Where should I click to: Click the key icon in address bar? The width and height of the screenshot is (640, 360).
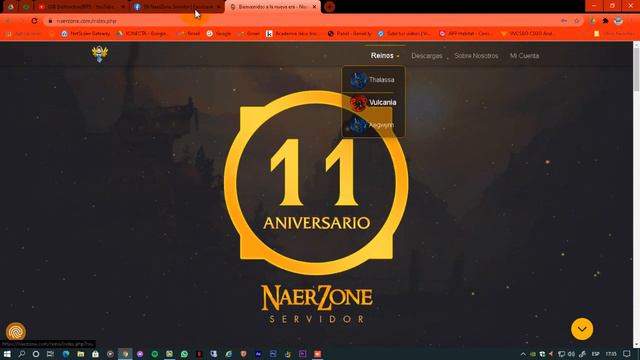pos(564,21)
